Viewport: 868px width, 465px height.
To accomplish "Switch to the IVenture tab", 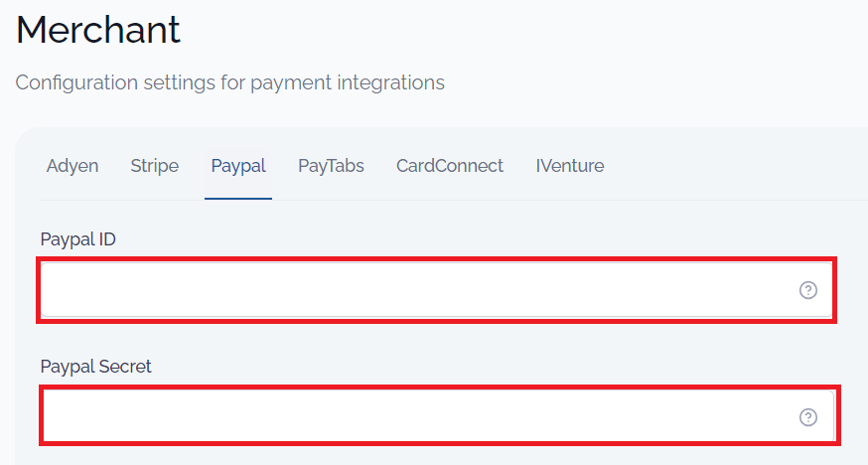I will (570, 166).
